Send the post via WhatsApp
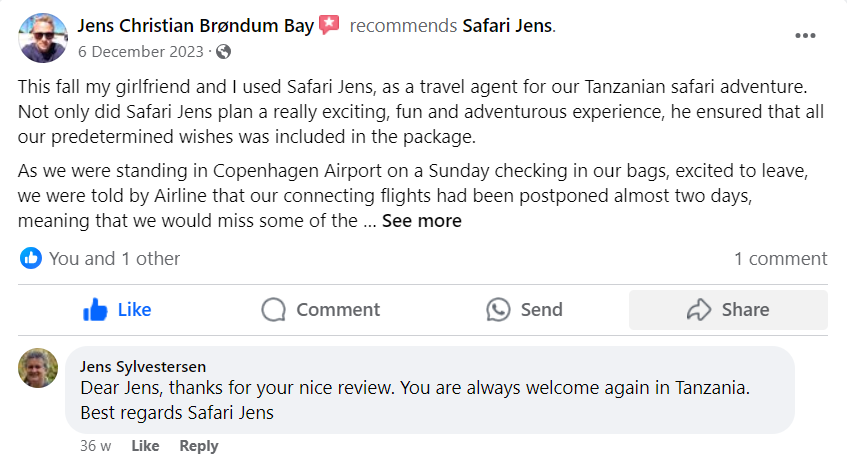The image size is (847, 457). point(525,310)
